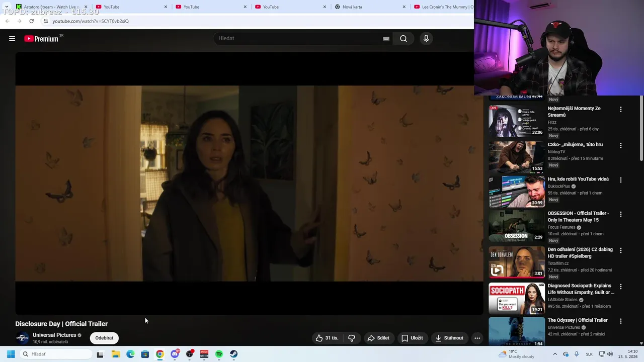Click the magnifier search button

[x=404, y=39]
